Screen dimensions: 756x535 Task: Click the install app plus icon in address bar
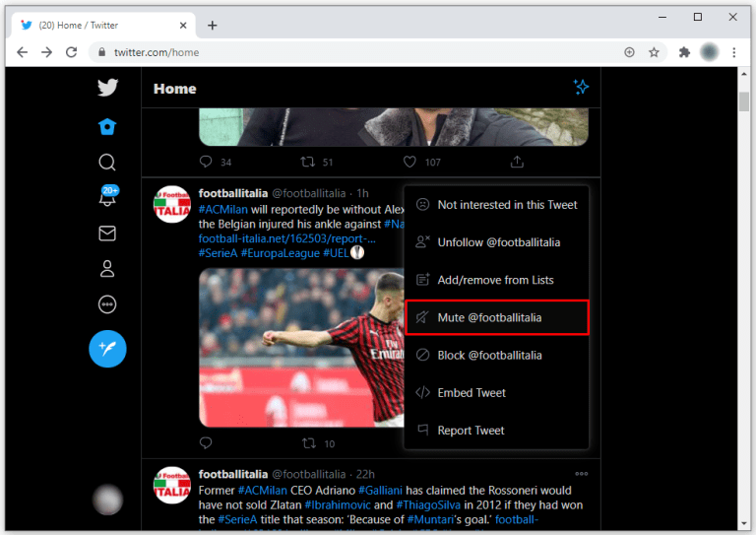[x=629, y=52]
